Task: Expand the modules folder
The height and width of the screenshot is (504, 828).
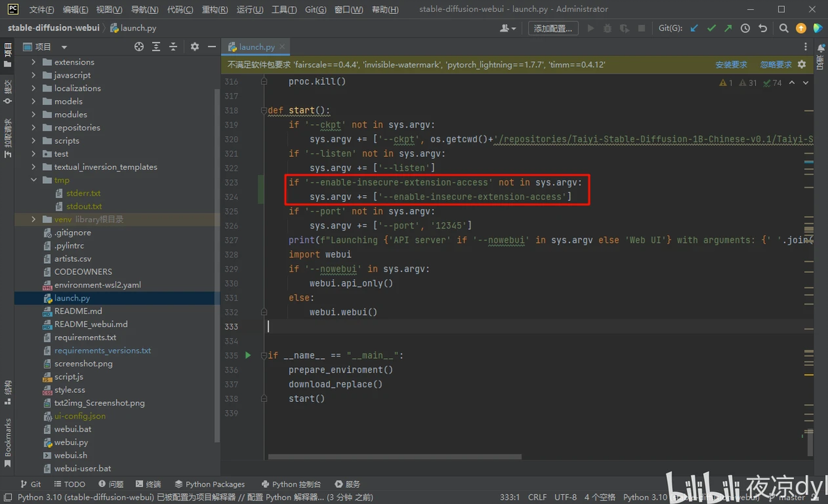Action: [34, 115]
